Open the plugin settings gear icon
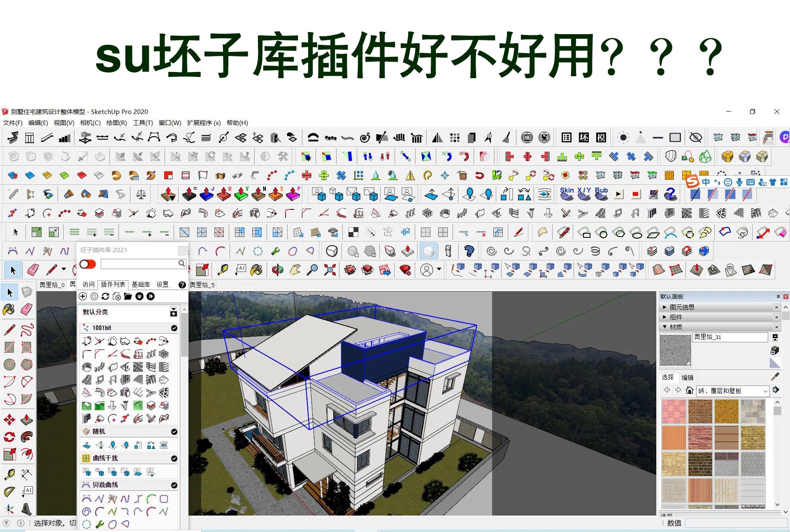 [x=94, y=296]
